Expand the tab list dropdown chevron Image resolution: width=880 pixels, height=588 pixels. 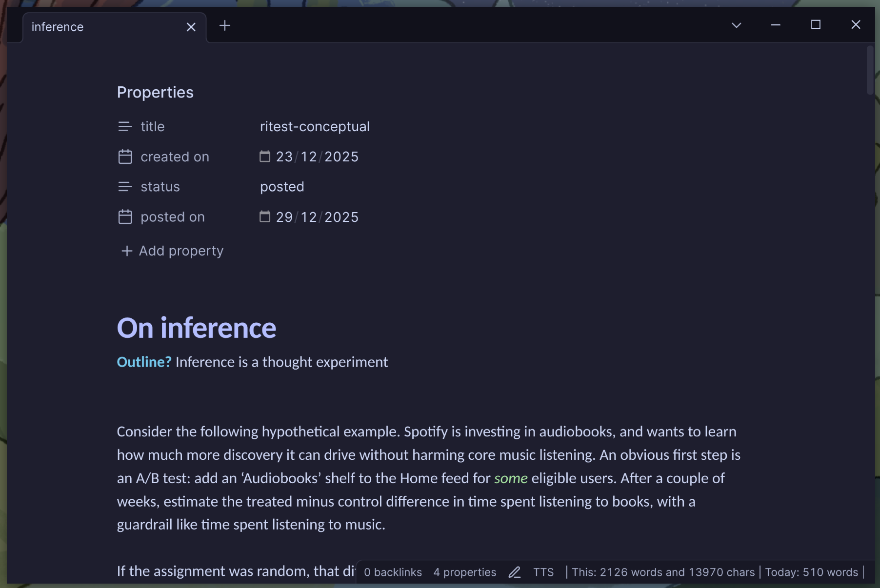tap(736, 25)
